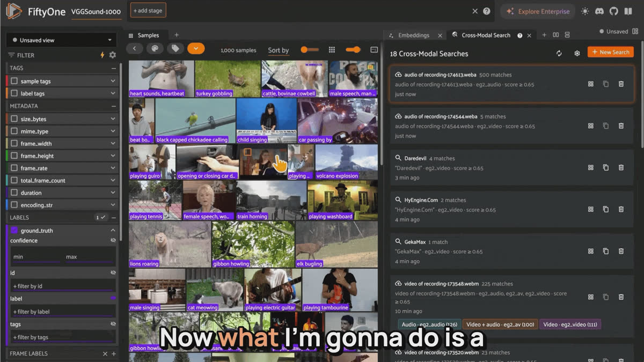Image resolution: width=644 pixels, height=362 pixels.
Task: Switch the theme with the sun icon
Action: click(x=585, y=11)
